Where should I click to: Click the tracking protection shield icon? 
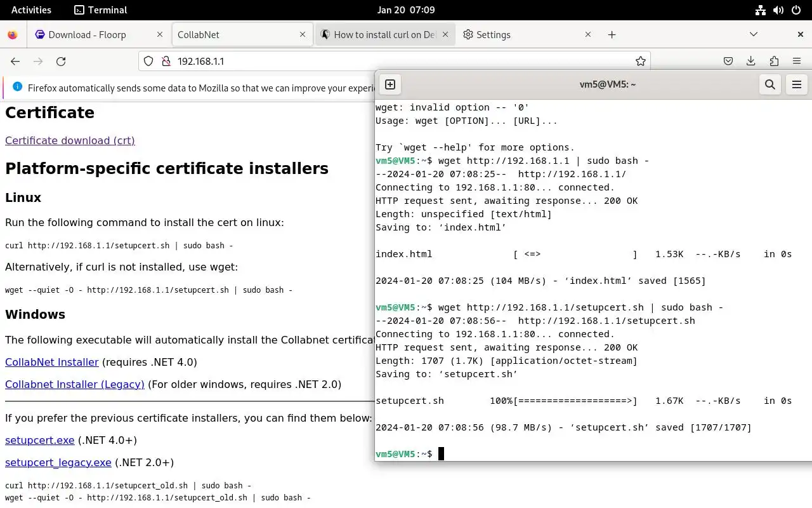148,61
